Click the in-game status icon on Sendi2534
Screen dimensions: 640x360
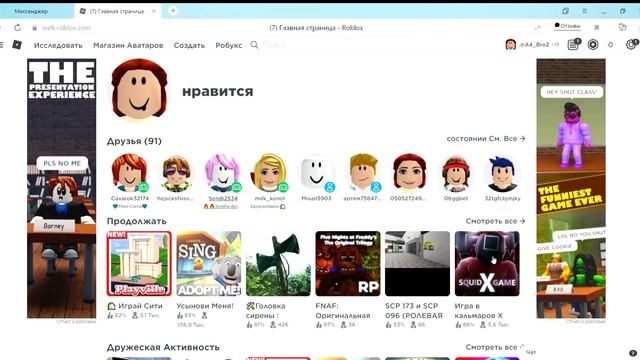pyautogui.click(x=236, y=187)
